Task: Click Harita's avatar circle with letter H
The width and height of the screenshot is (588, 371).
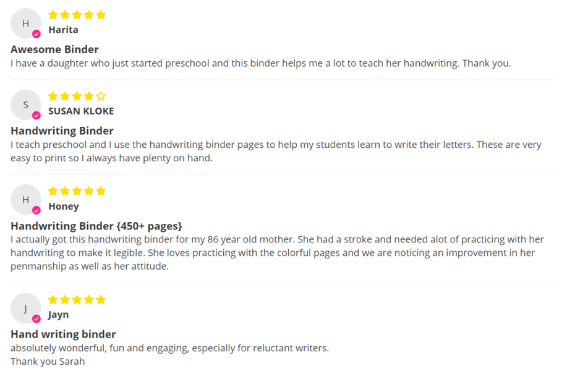Action: 25,23
